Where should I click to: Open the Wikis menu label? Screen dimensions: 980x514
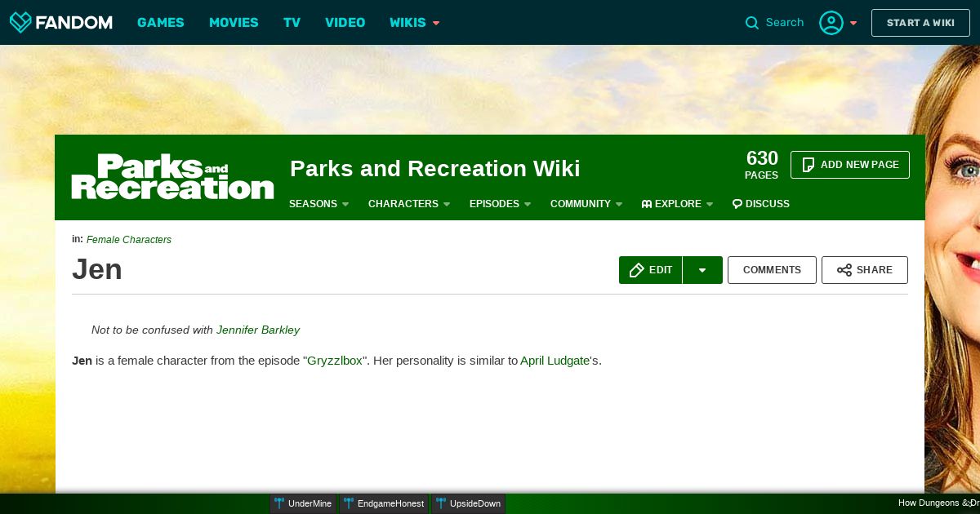pyautogui.click(x=408, y=23)
